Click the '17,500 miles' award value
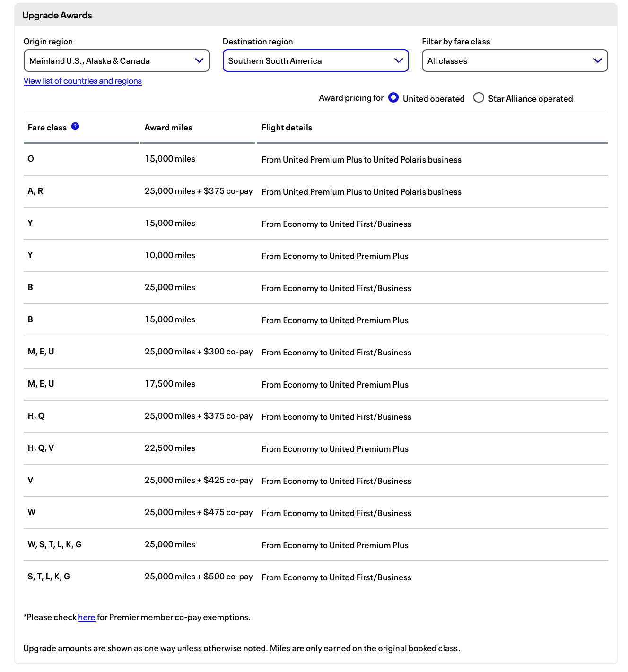 (x=170, y=384)
